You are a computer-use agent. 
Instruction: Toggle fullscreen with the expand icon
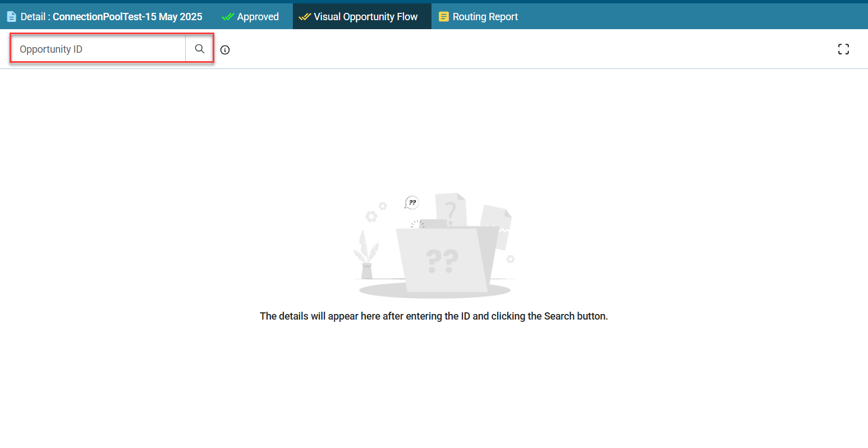(843, 49)
